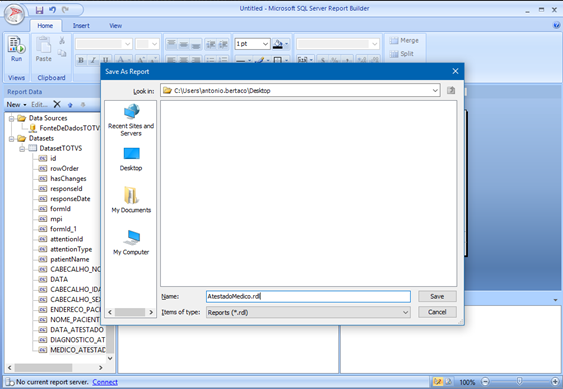The width and height of the screenshot is (563, 389).
Task: Select the mpi field
Action: [x=56, y=219]
